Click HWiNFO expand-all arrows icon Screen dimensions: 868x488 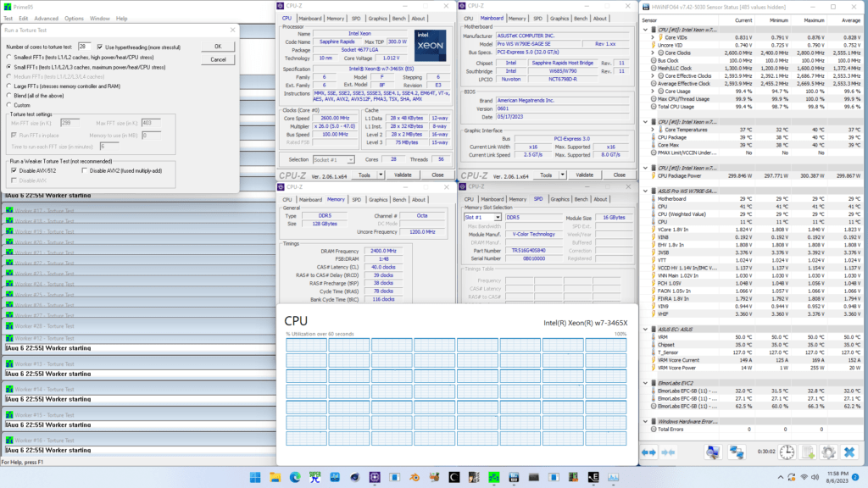(x=648, y=452)
